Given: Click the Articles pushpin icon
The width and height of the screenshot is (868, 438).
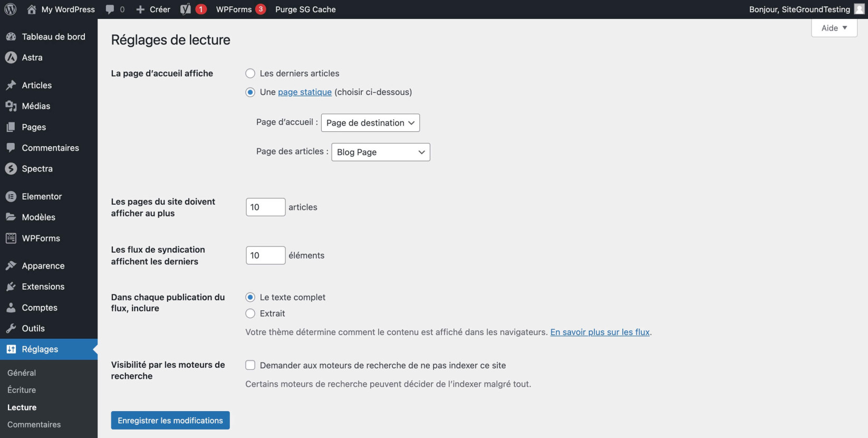Looking at the screenshot, I should tap(11, 85).
